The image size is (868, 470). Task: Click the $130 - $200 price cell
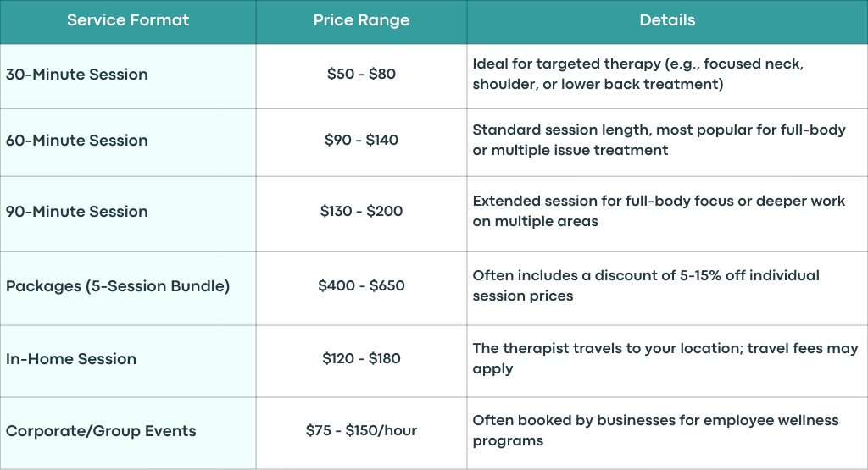[x=361, y=211]
